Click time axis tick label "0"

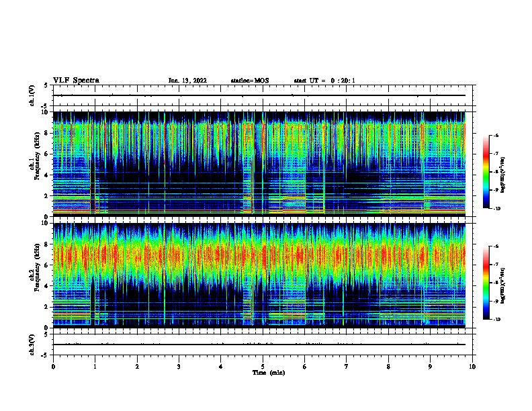[x=53, y=367]
